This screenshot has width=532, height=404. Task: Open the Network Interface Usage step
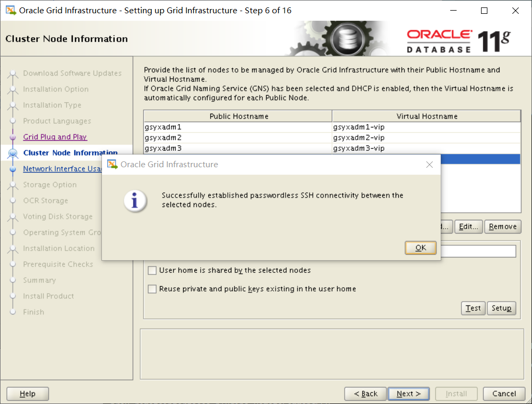point(63,169)
